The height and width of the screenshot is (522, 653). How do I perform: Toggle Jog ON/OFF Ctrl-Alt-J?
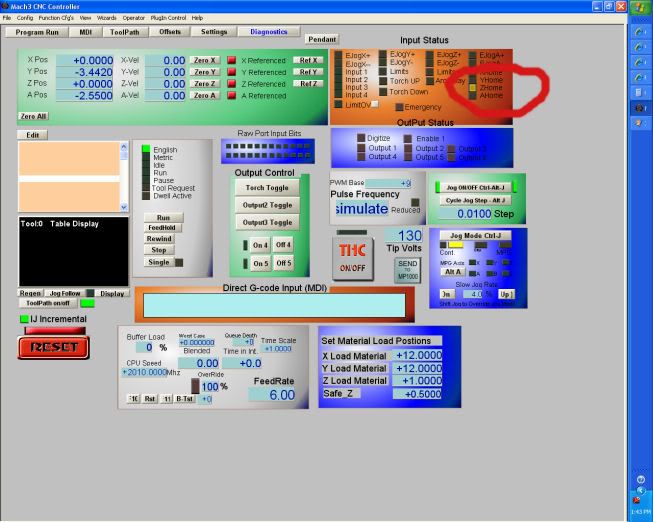pos(474,186)
